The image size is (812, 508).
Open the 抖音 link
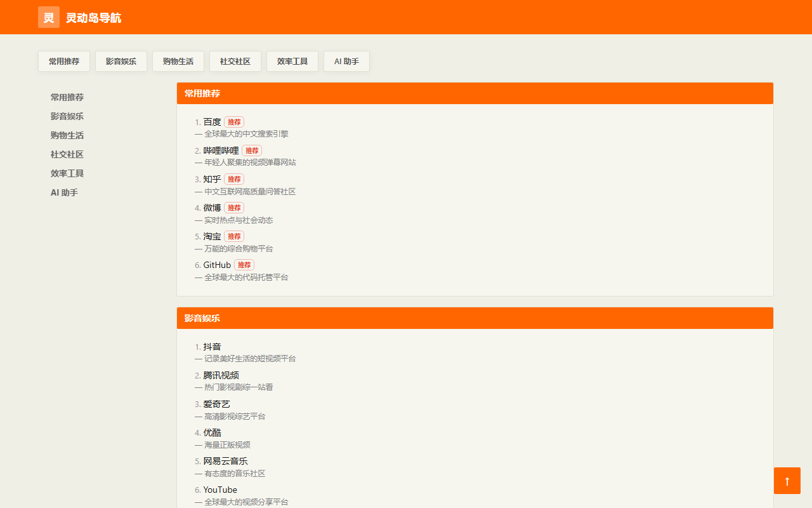click(213, 347)
